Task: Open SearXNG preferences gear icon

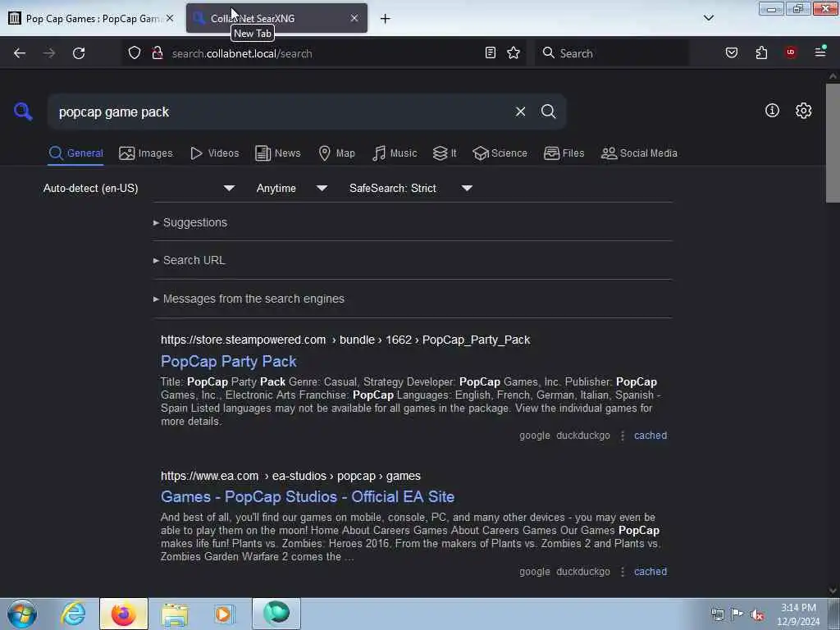Action: [803, 111]
